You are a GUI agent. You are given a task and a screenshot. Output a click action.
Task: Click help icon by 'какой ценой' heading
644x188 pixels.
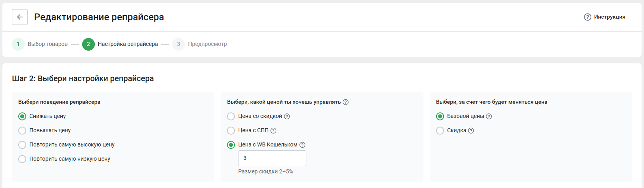click(x=345, y=102)
